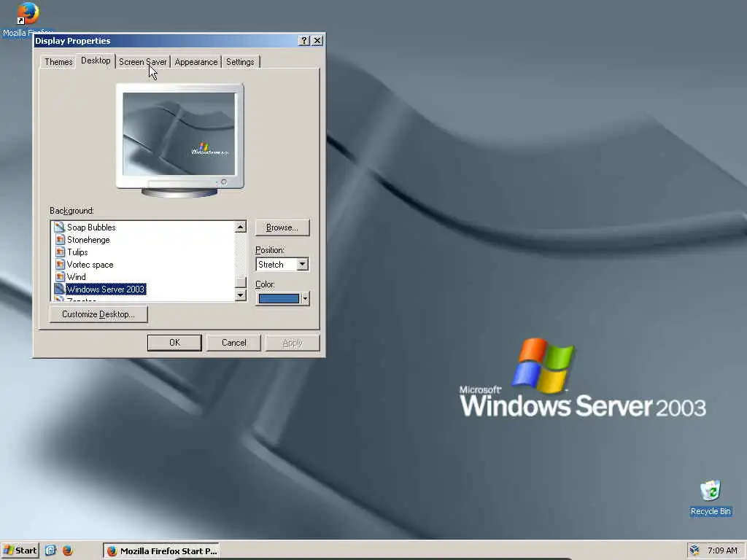Click the Display Properties help question mark button
The image size is (747, 560).
point(304,41)
